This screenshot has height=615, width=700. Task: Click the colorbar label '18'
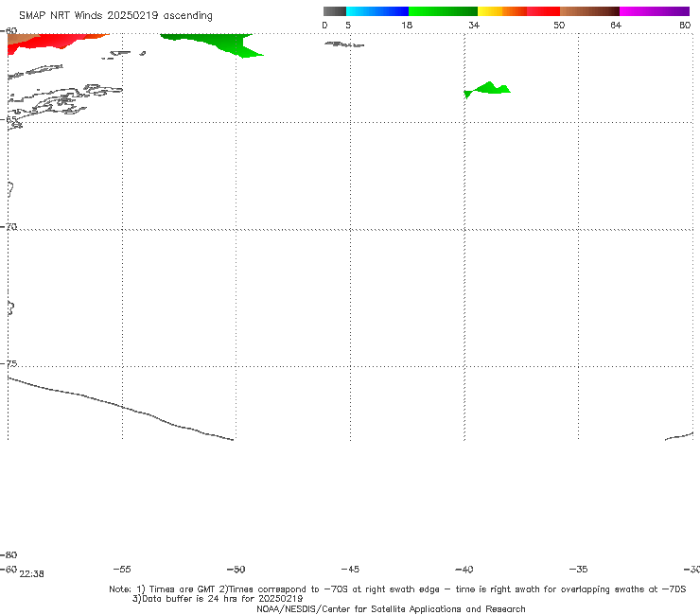click(x=407, y=25)
